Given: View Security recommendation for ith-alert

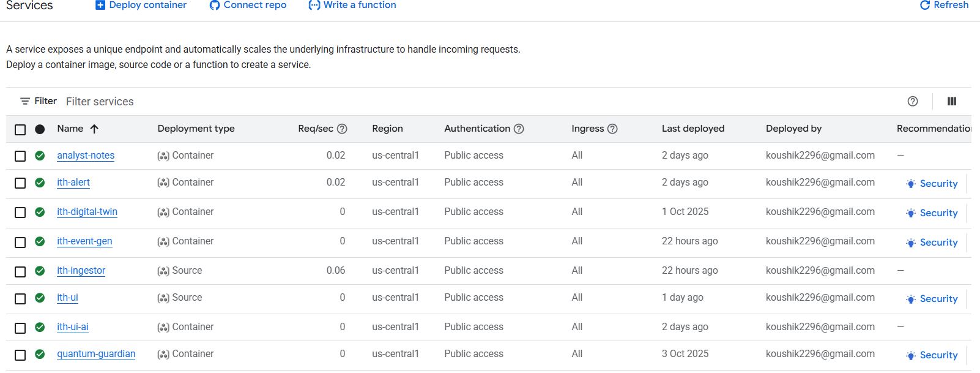Looking at the screenshot, I should click(x=932, y=184).
